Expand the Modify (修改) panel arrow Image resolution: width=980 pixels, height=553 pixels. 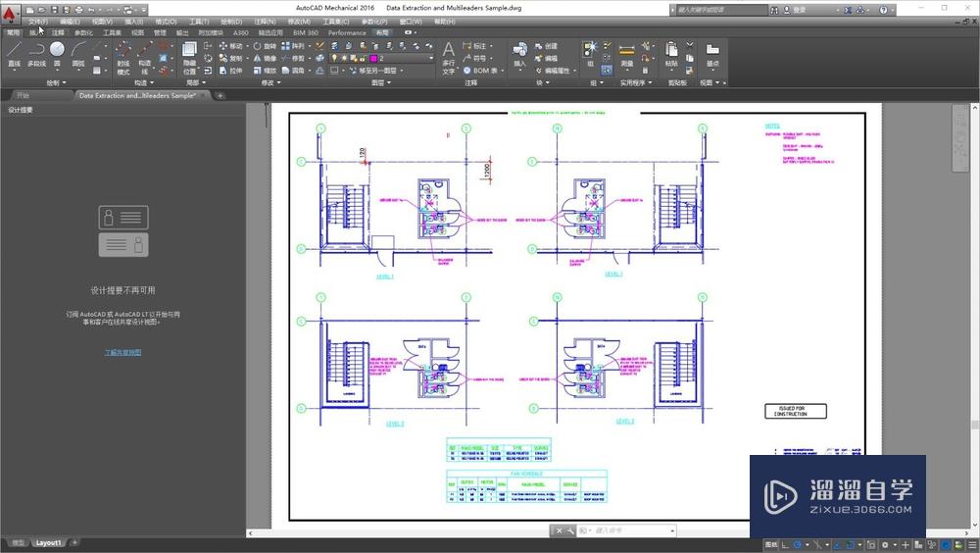(x=278, y=83)
